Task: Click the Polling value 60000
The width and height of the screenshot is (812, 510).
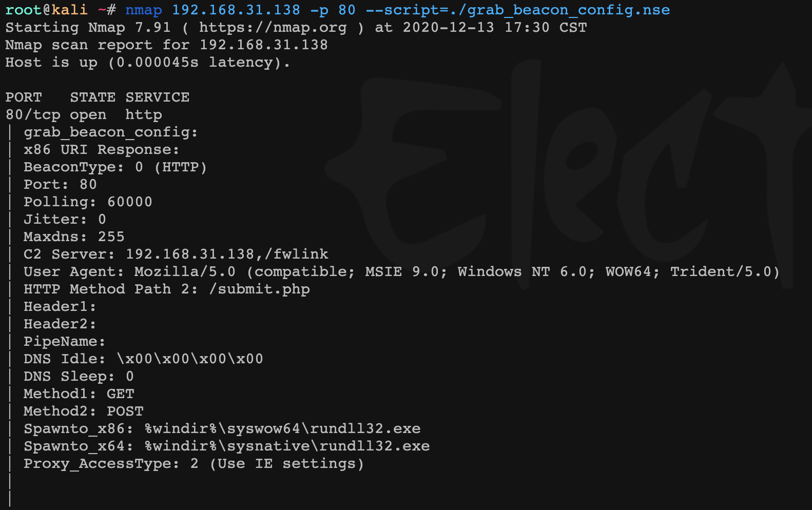Action: pyautogui.click(x=129, y=202)
